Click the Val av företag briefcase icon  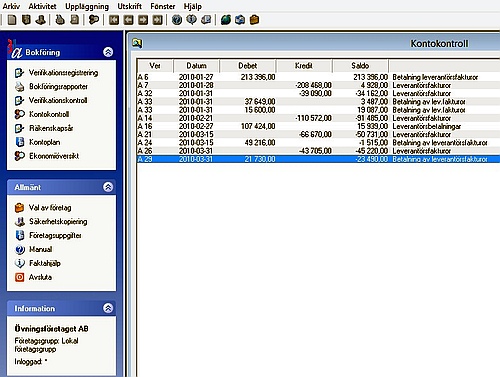point(20,208)
